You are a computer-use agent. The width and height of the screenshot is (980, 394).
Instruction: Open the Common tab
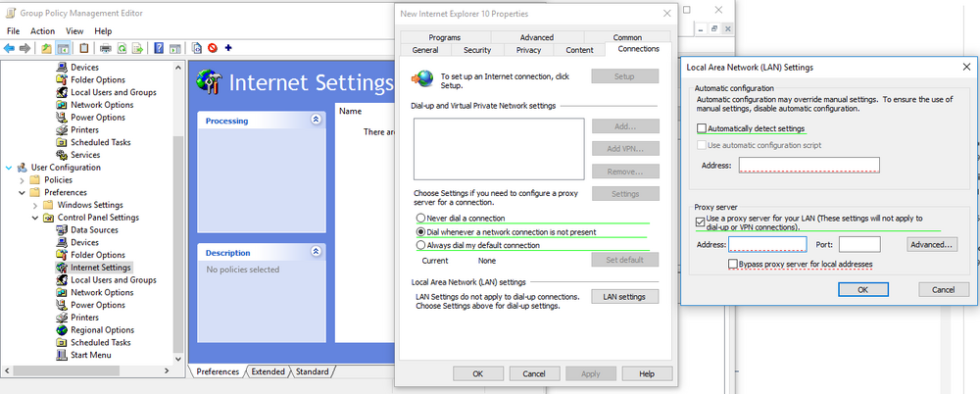[x=627, y=37]
